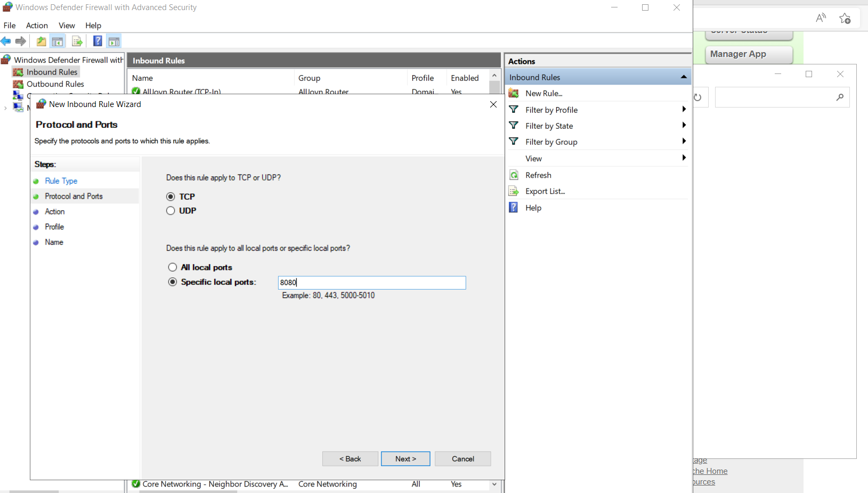Open the Action menu
The height and width of the screenshot is (493, 868).
pyautogui.click(x=37, y=26)
